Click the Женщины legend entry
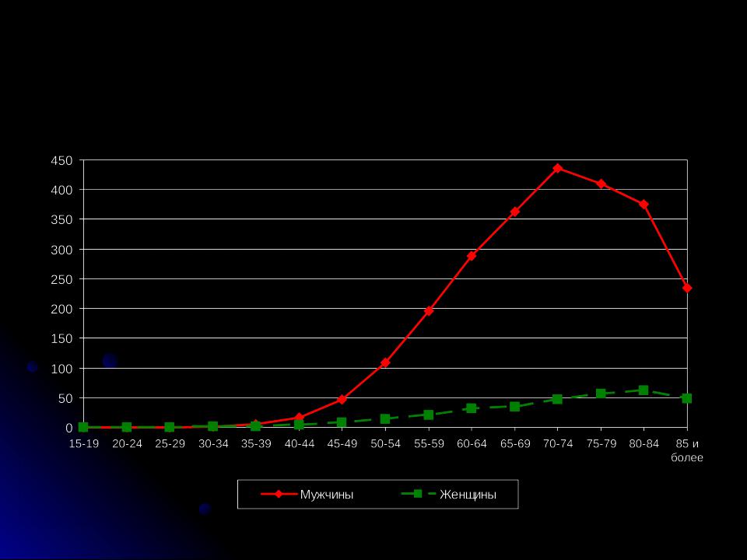This screenshot has width=747, height=560. [449, 495]
